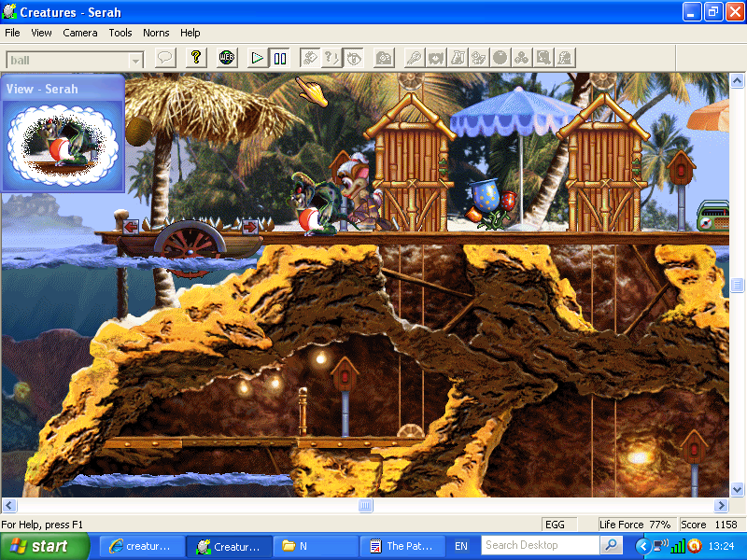747x560 pixels.
Task: Open the Camera menu
Action: 80,33
